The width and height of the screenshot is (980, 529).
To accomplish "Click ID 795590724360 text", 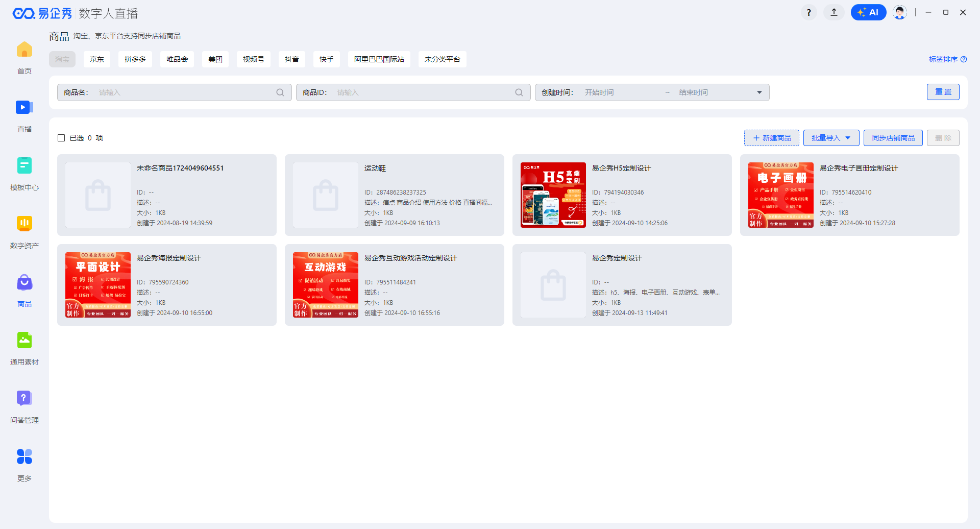I will 162,282.
